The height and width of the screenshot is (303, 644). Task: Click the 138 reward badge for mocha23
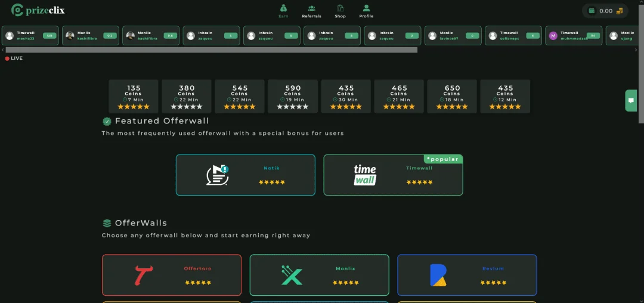49,36
